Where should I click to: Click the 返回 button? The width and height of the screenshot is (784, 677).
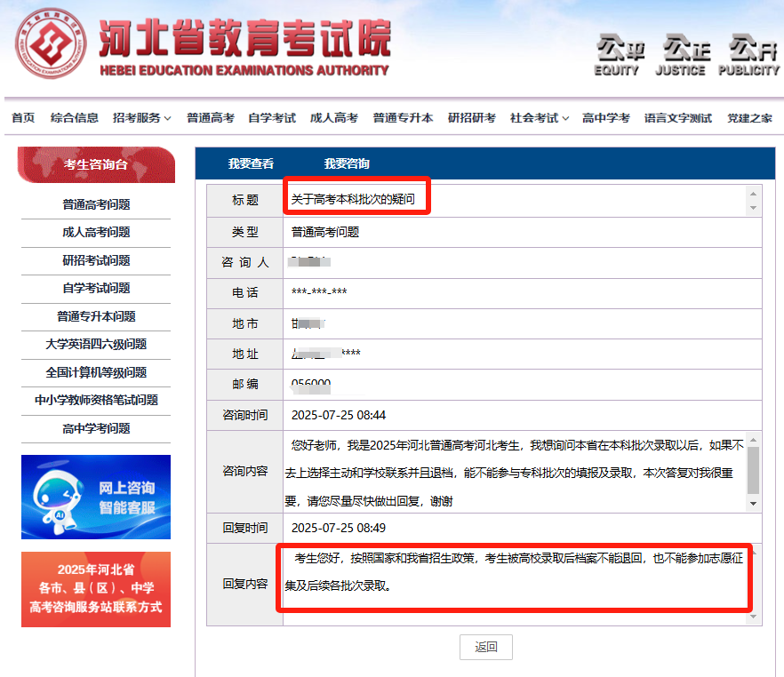click(x=486, y=647)
